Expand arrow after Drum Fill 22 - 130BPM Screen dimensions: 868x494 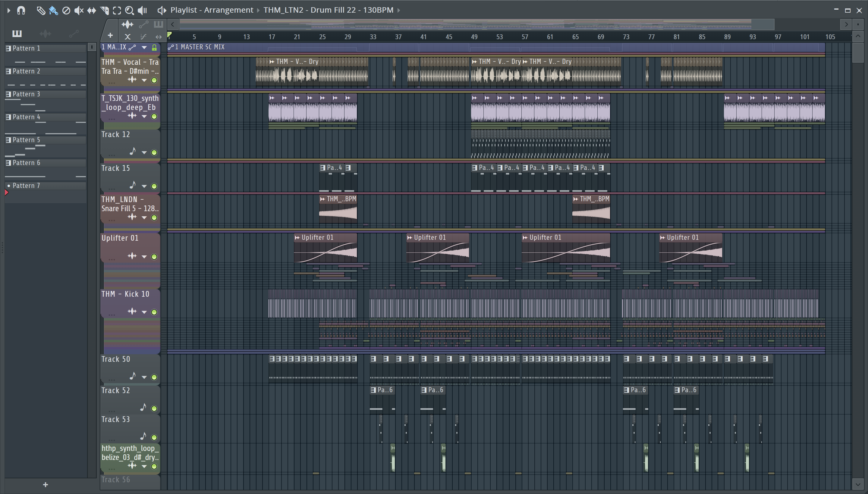398,11
